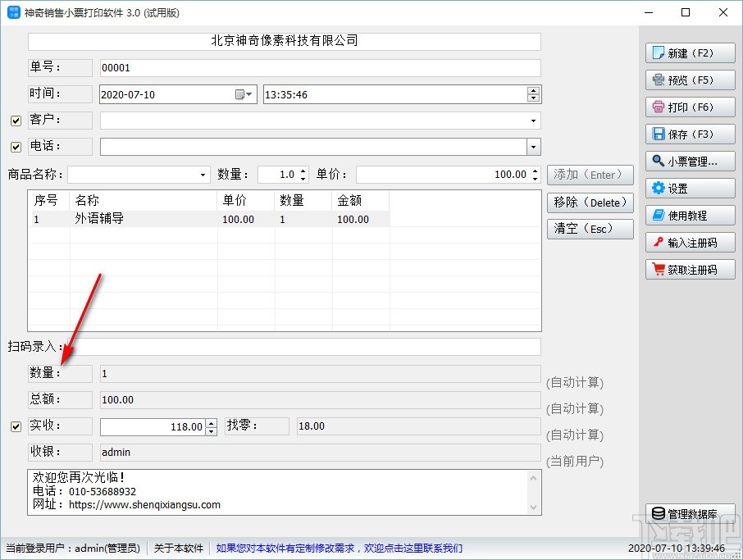Close the application window
Screen dimensions: 743x560
point(722,12)
